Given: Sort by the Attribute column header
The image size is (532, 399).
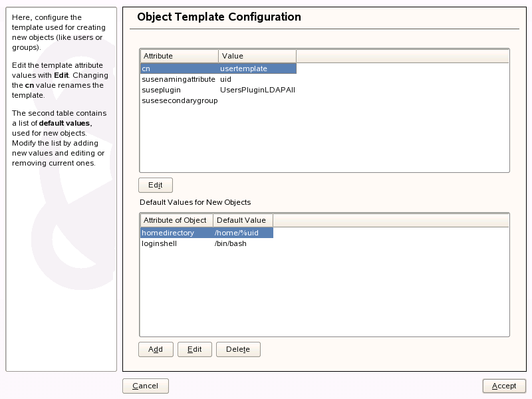Looking at the screenshot, I should pyautogui.click(x=179, y=56).
